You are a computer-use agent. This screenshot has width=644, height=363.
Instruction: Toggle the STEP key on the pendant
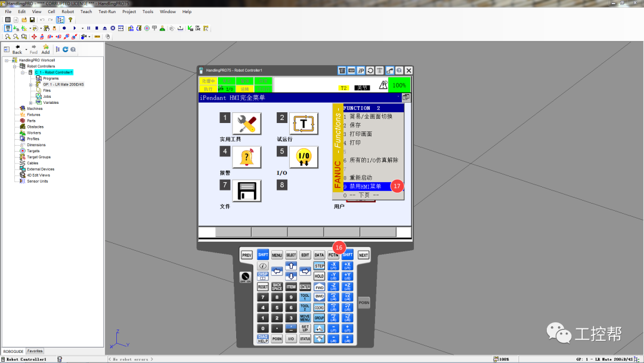(x=319, y=266)
